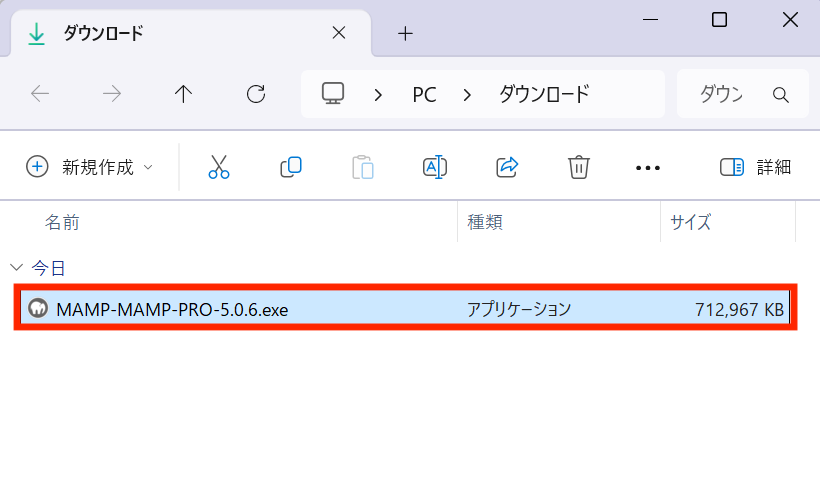Viewport: 820px width, 500px height.
Task: Sort by 名前 column header
Action: click(62, 222)
